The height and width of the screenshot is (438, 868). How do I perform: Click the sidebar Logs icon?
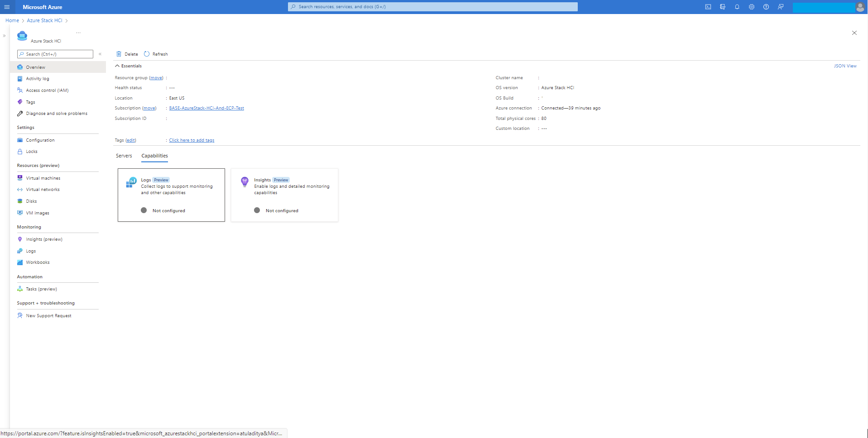click(x=20, y=251)
